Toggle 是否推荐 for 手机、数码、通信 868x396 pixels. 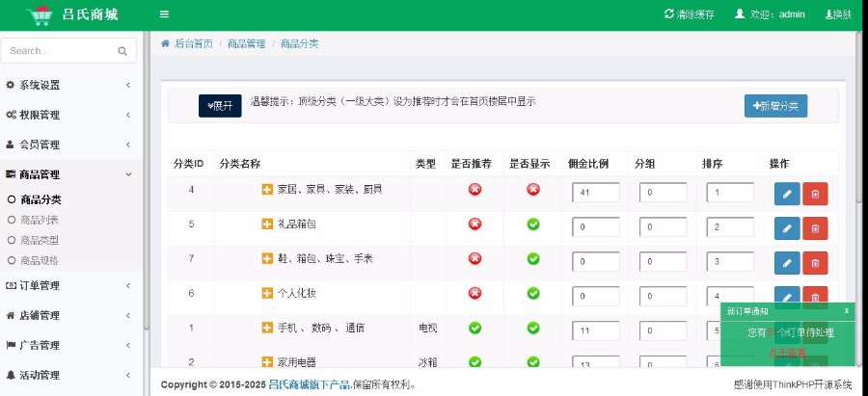(x=475, y=328)
